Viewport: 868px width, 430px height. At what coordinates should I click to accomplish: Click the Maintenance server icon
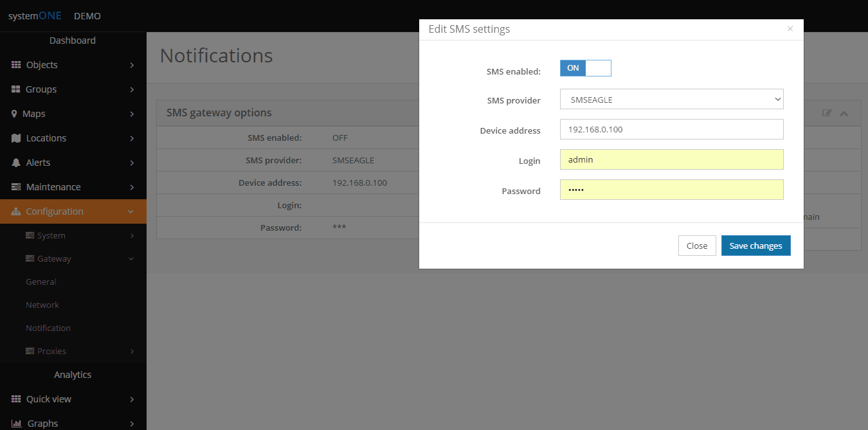pyautogui.click(x=16, y=187)
